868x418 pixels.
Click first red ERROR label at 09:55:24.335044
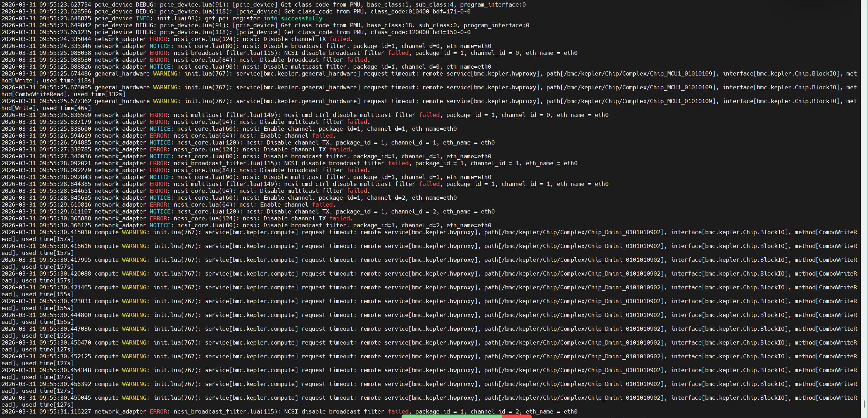click(158, 39)
